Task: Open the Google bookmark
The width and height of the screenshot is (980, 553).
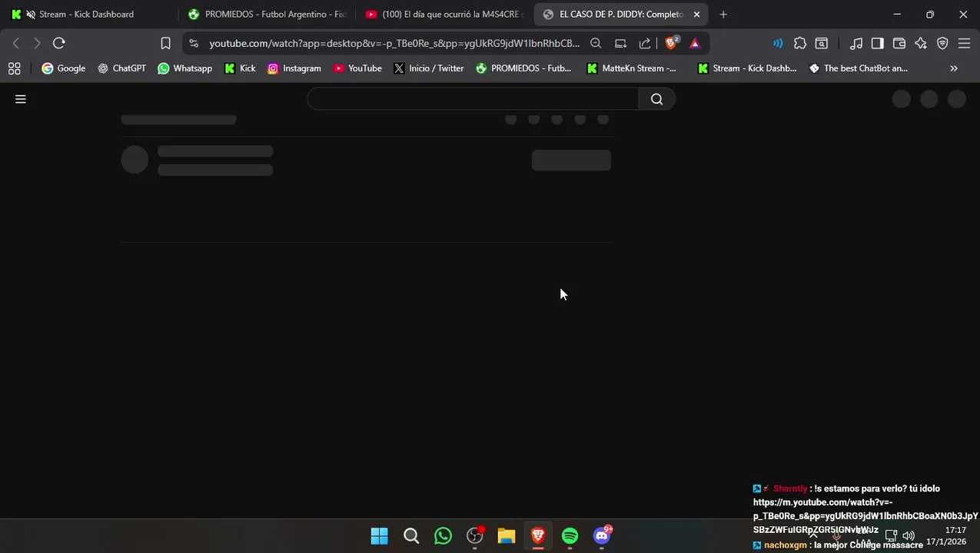Action: tap(64, 68)
